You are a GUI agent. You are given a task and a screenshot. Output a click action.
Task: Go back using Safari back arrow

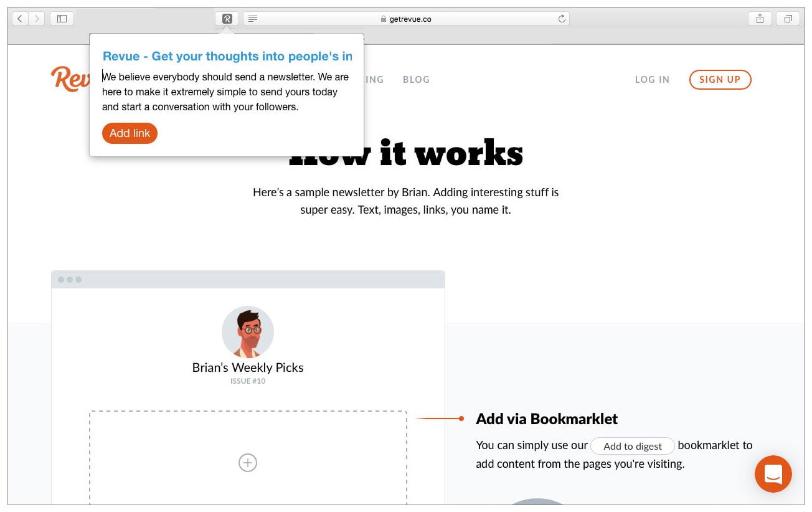point(20,19)
